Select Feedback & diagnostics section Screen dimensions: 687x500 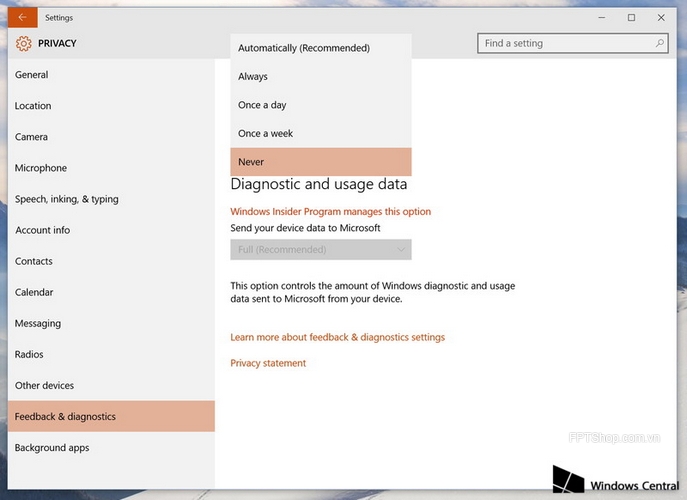click(x=111, y=416)
